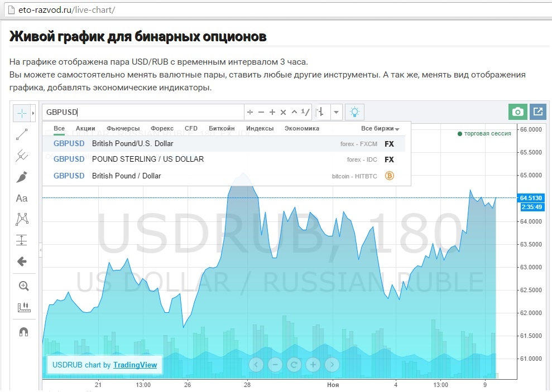Collapse the left drawing toolbar handle

41,250
